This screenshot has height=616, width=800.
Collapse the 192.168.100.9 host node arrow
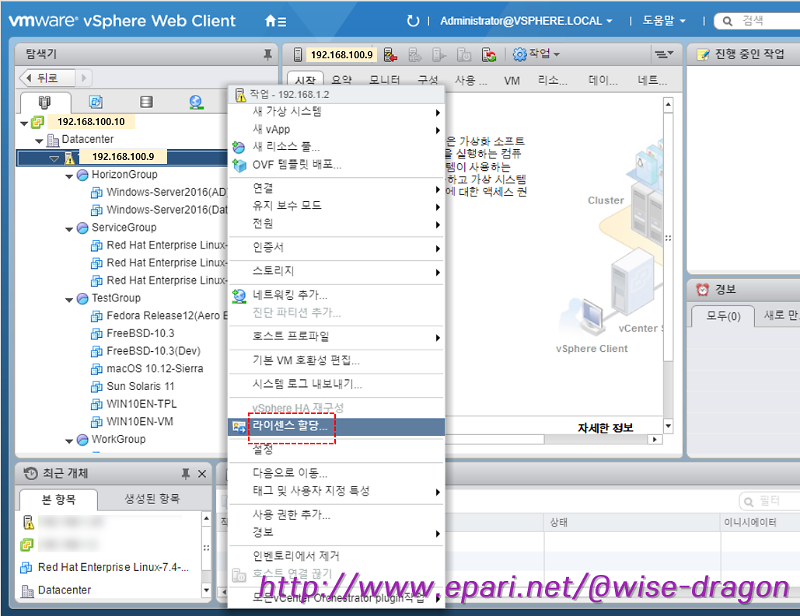[x=54, y=158]
